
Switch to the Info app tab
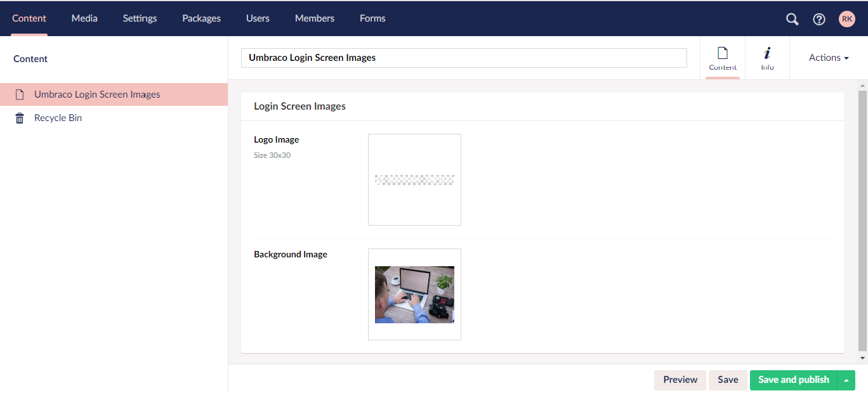coord(767,58)
